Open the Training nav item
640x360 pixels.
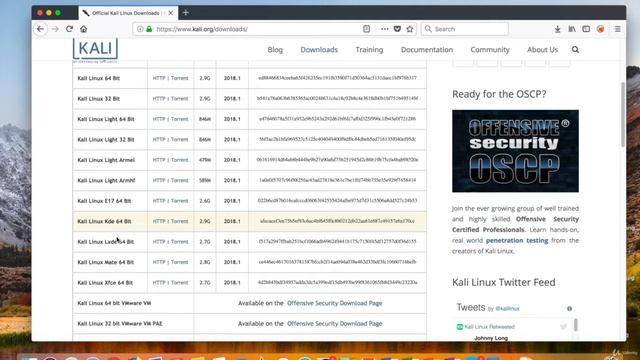pyautogui.click(x=369, y=49)
